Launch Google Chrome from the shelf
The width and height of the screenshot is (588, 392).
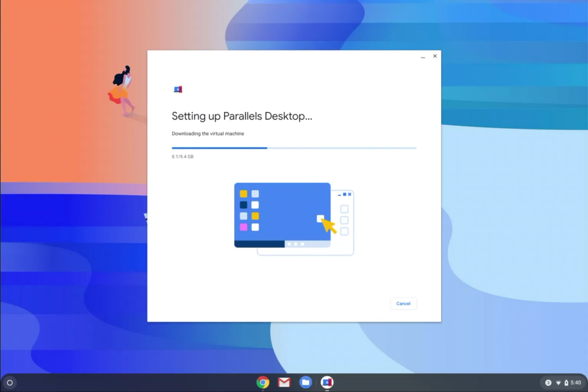pos(263,382)
